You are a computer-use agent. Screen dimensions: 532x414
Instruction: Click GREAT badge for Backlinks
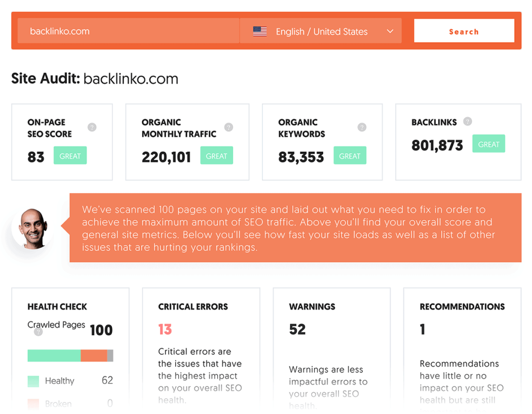[488, 144]
